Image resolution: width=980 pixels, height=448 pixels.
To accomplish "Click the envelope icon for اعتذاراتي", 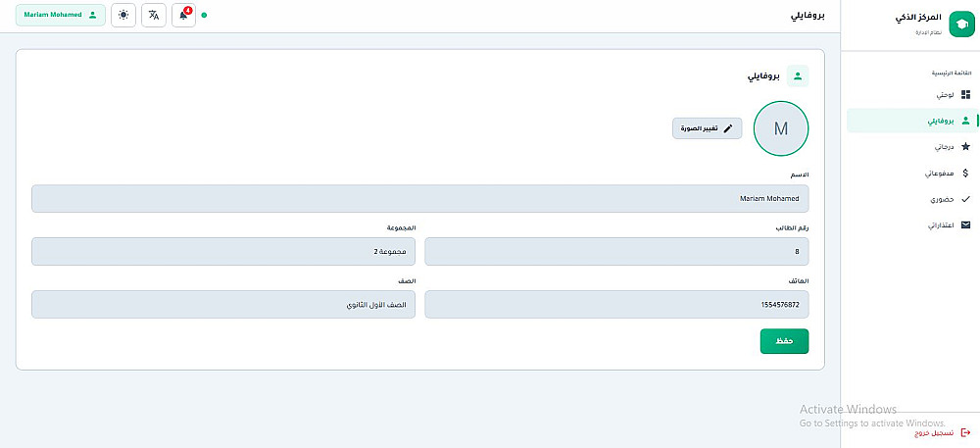I will [965, 224].
